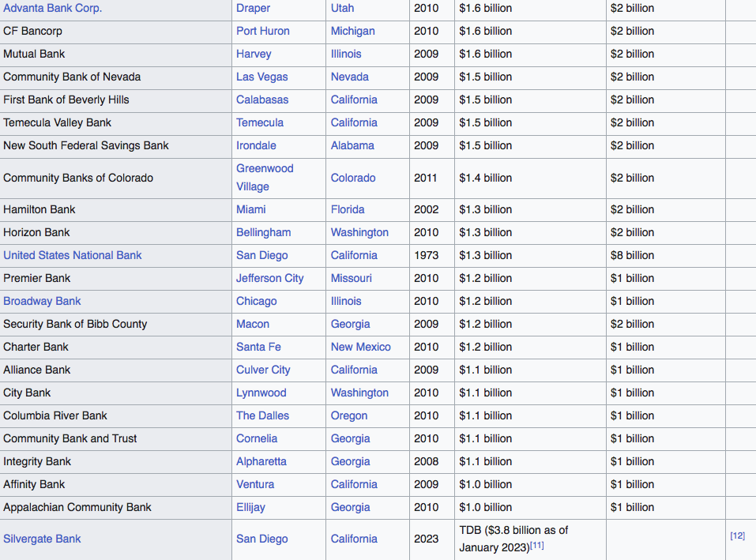Viewport: 756px width, 560px height.
Task: Go to The Dalles city page
Action: pyautogui.click(x=262, y=415)
